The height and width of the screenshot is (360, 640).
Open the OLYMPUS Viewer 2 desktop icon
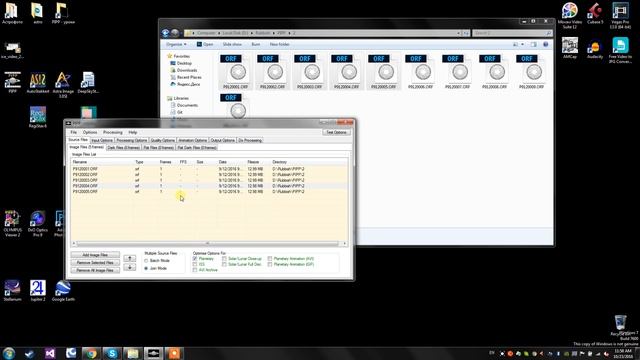point(12,222)
